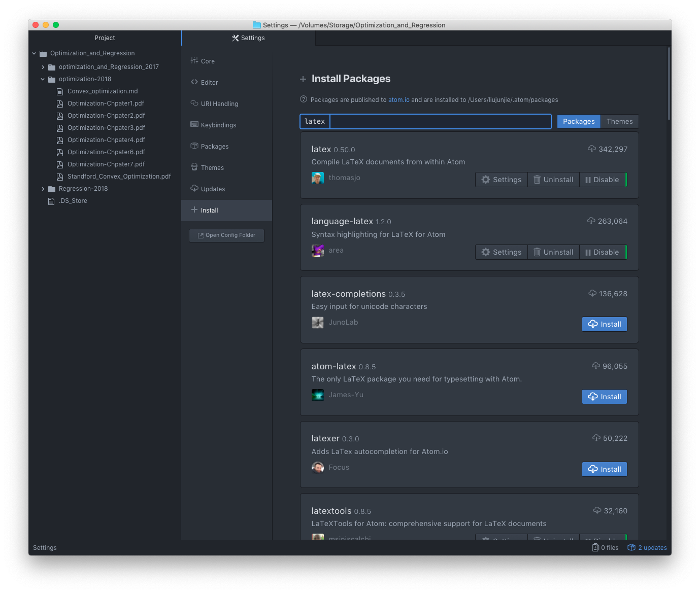Click James-Yu author name
Screen dimensions: 700x593
[x=346, y=395]
